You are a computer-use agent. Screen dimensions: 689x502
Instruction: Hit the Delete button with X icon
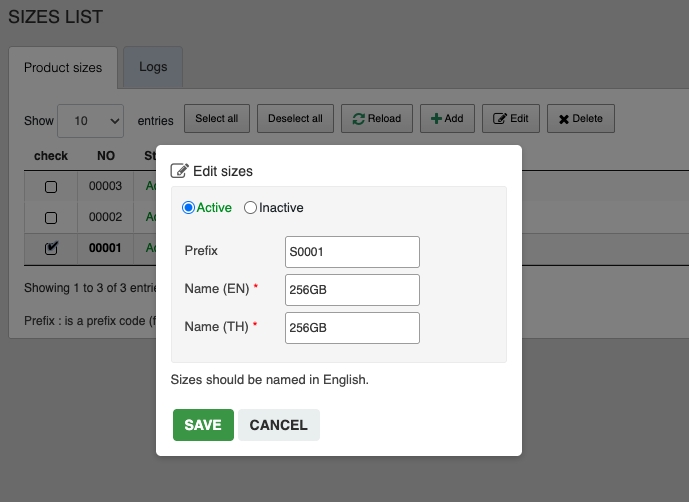tap(580, 119)
